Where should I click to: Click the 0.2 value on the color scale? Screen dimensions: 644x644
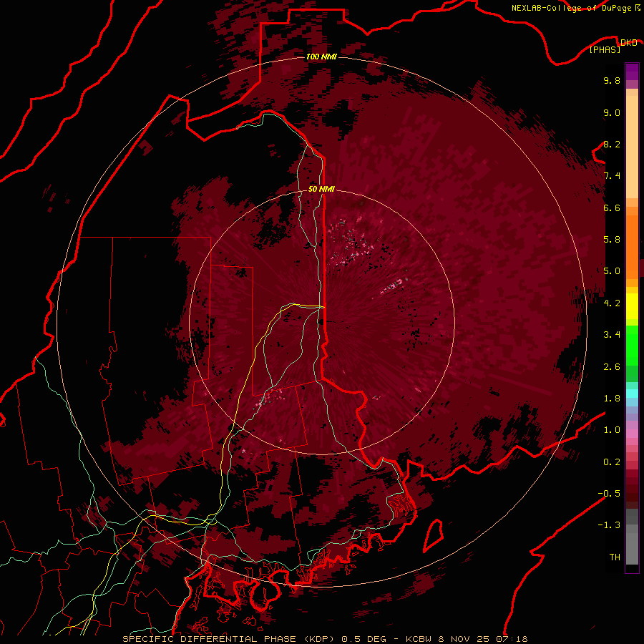tap(612, 462)
